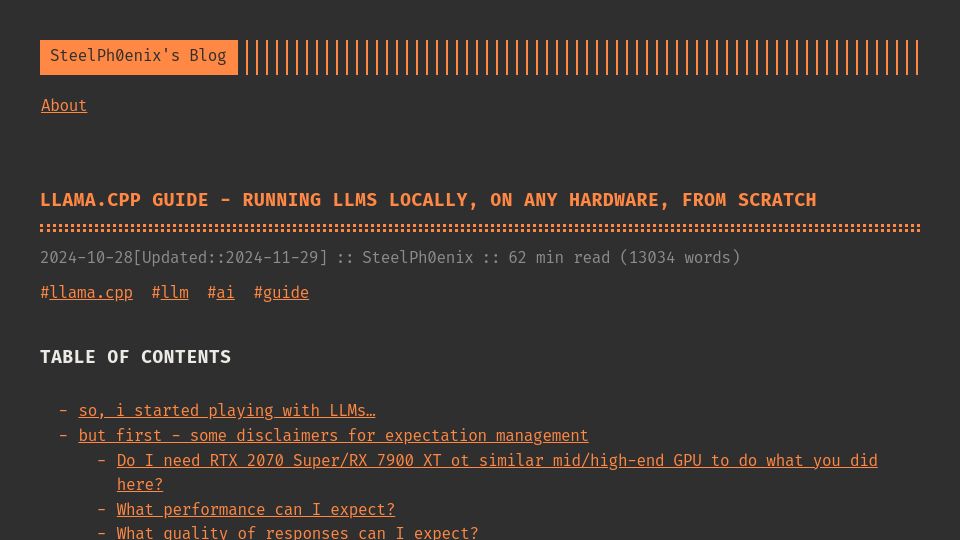Image resolution: width=960 pixels, height=540 pixels.
Task: Filter posts by the #guide tag
Action: click(286, 293)
